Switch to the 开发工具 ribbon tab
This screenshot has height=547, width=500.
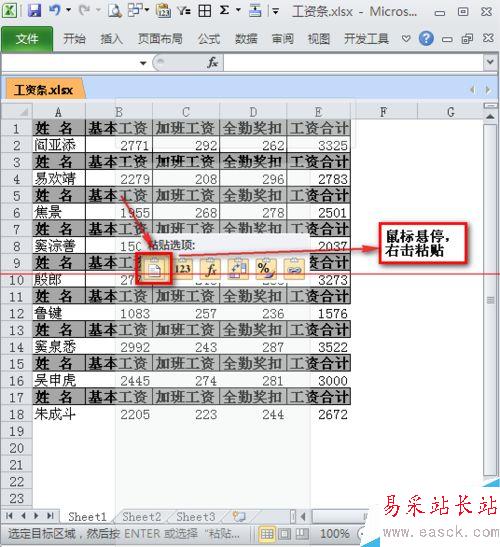(x=366, y=38)
